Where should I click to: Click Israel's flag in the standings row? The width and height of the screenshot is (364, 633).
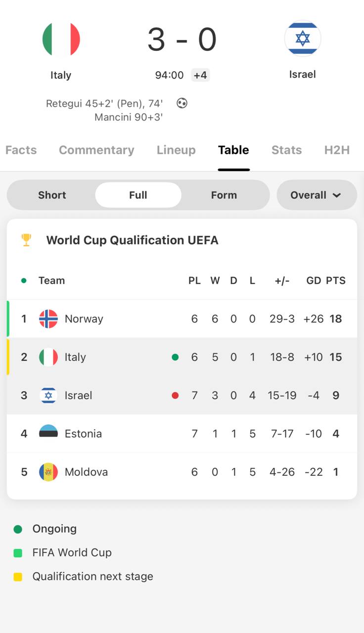(x=48, y=396)
